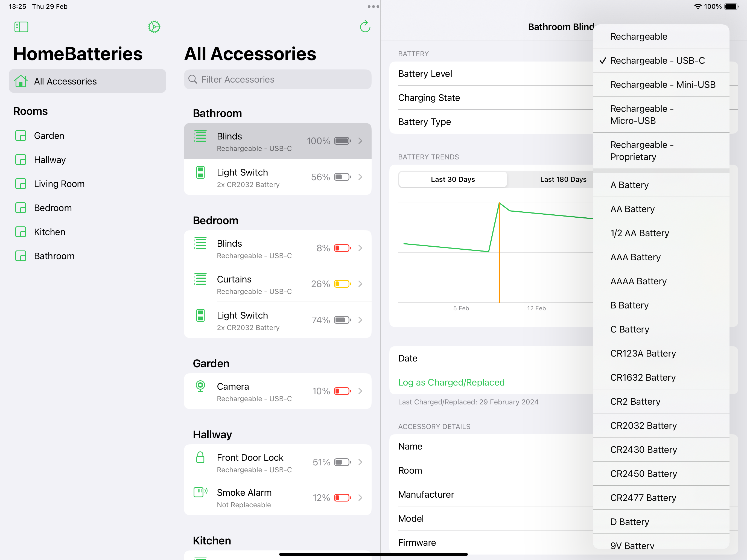Click the Bathroom Light Switch icon
747x560 pixels.
[x=200, y=173]
